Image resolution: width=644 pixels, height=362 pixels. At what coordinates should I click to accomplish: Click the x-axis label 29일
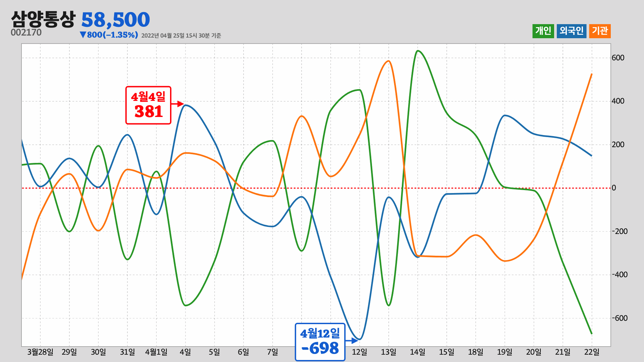click(x=69, y=352)
